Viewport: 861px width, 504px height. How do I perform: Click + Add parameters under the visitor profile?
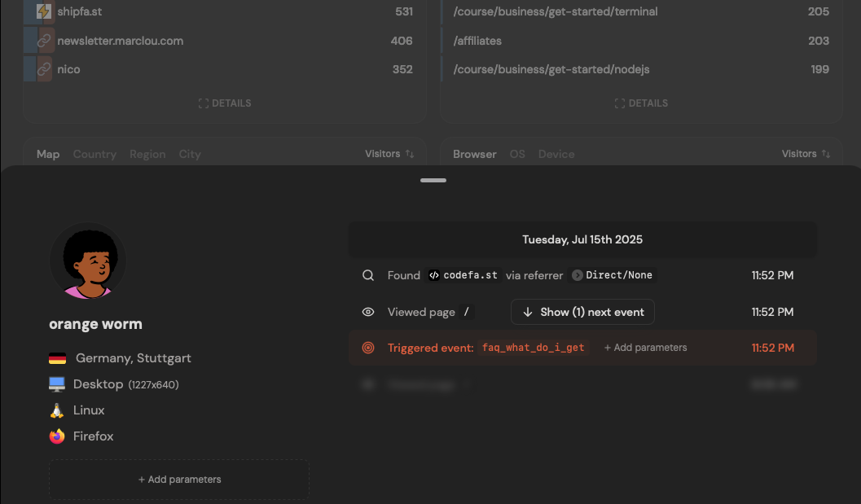point(179,480)
